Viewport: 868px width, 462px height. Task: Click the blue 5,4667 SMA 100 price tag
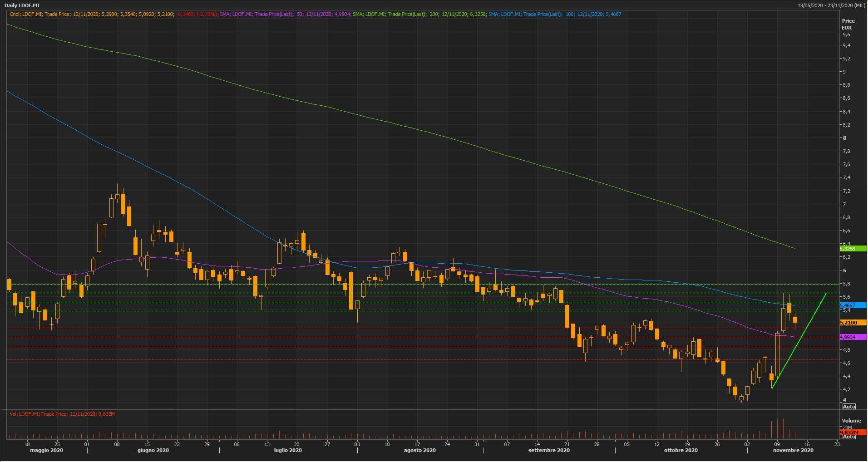[853, 305]
